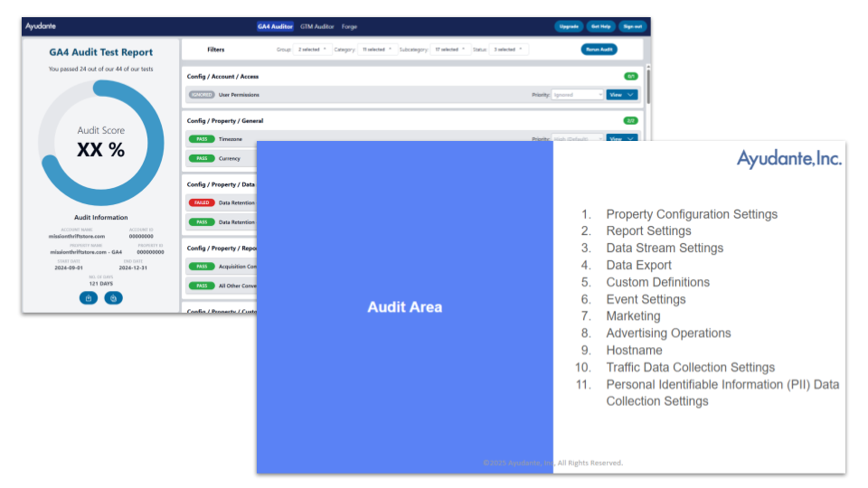Click the 'Timezone' test name
The height and width of the screenshot is (488, 868).
(x=231, y=139)
